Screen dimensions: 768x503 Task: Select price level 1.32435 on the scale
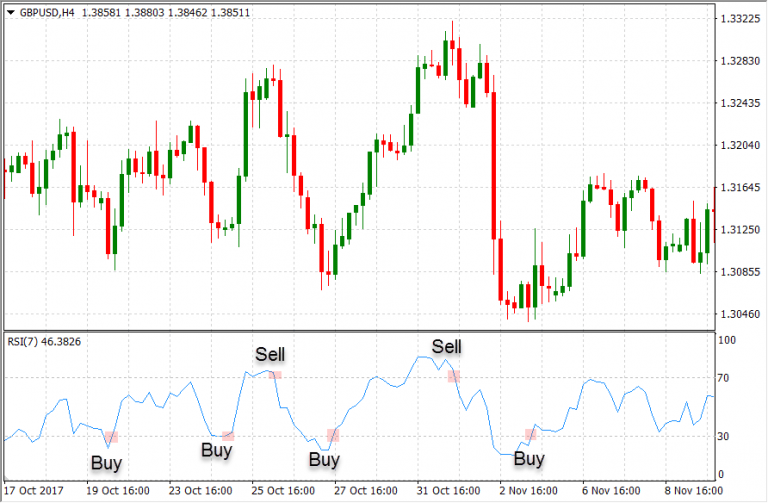click(x=740, y=103)
